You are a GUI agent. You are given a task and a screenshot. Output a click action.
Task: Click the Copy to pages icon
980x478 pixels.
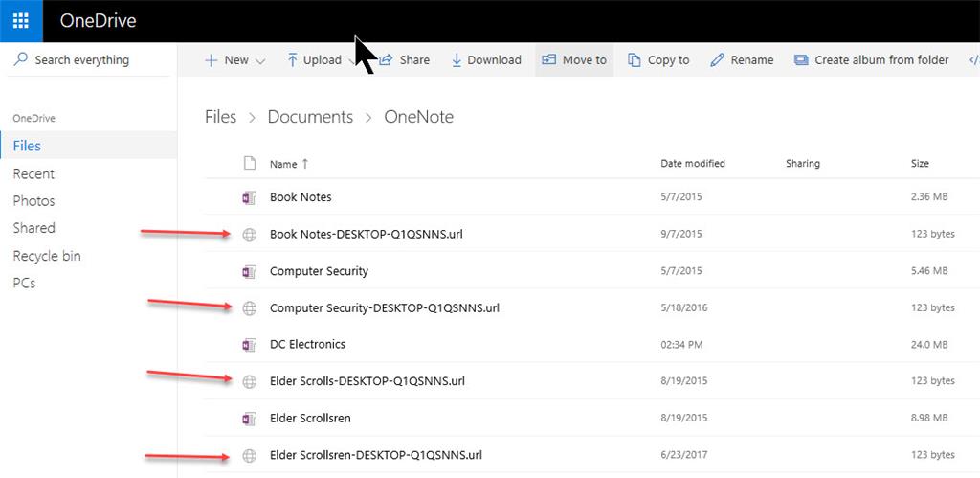(635, 60)
